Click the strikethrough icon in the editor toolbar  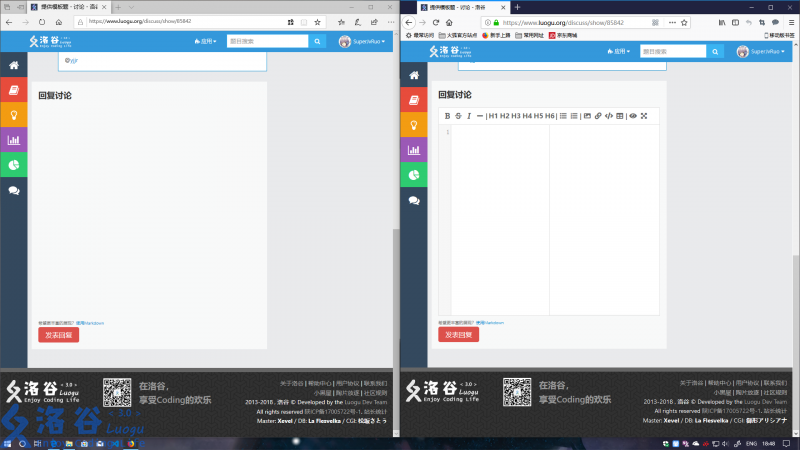tap(458, 116)
